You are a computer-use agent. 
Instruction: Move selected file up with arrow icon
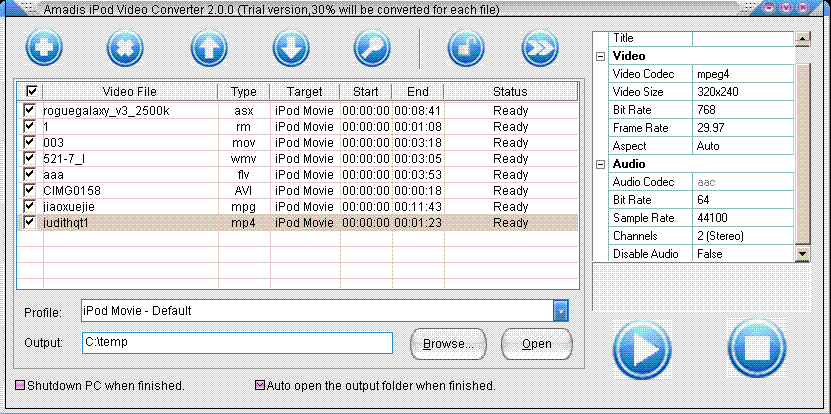[209, 49]
